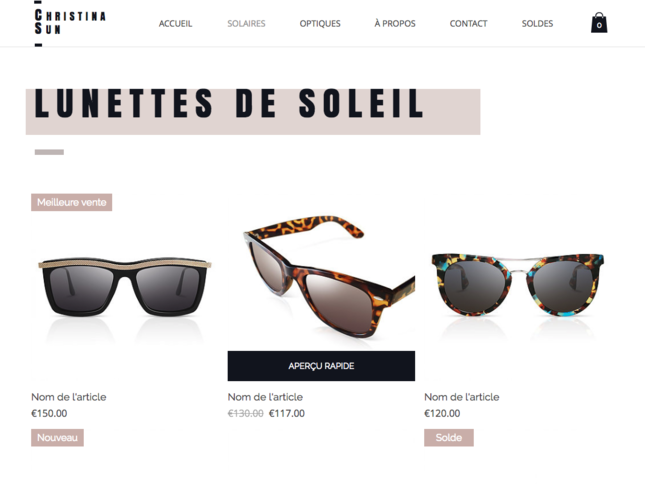Open the shopping bag cart icon
Screen dimensions: 645x484
[599, 23]
